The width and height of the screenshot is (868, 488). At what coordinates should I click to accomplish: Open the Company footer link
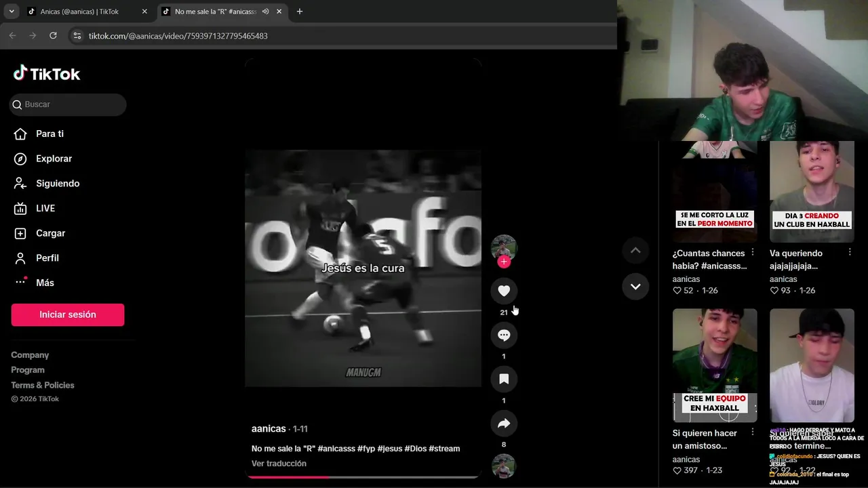pyautogui.click(x=30, y=355)
